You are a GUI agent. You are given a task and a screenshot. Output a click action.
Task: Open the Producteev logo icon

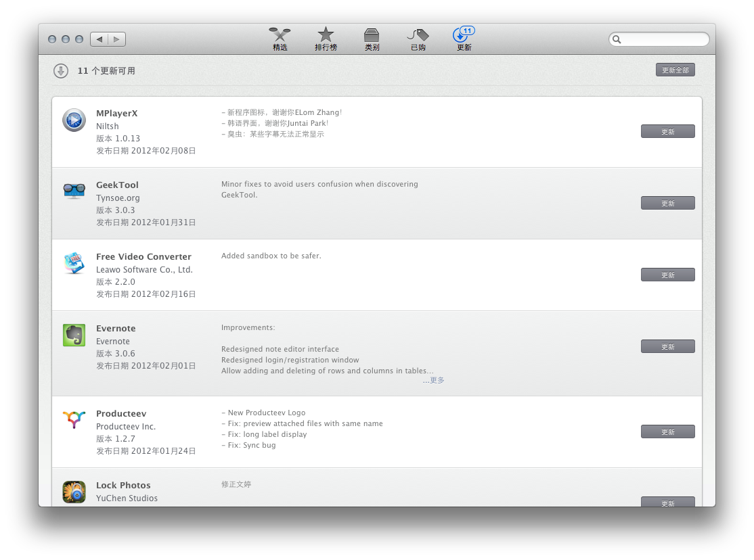pyautogui.click(x=74, y=419)
